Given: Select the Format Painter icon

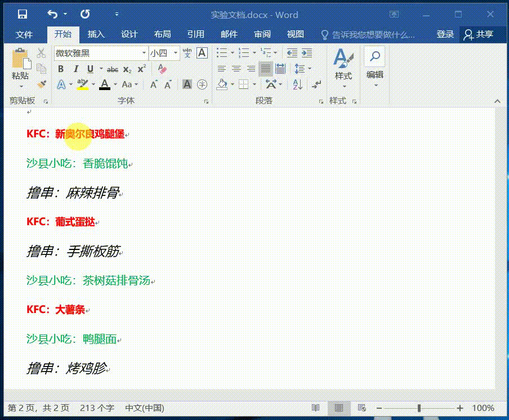Looking at the screenshot, I should [x=42, y=83].
